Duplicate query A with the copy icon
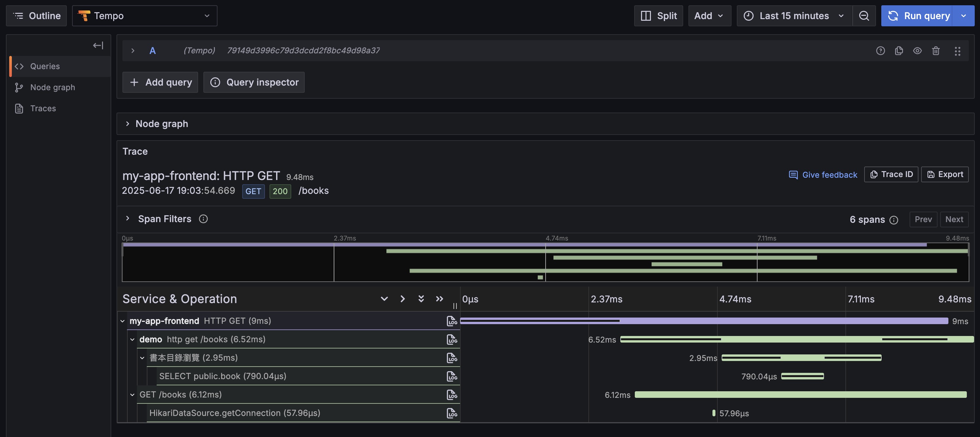This screenshot has height=437, width=980. tap(899, 51)
